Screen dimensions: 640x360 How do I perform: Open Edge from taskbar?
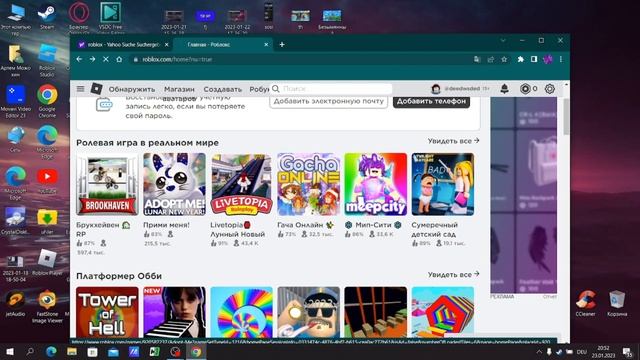pyautogui.click(x=51, y=351)
